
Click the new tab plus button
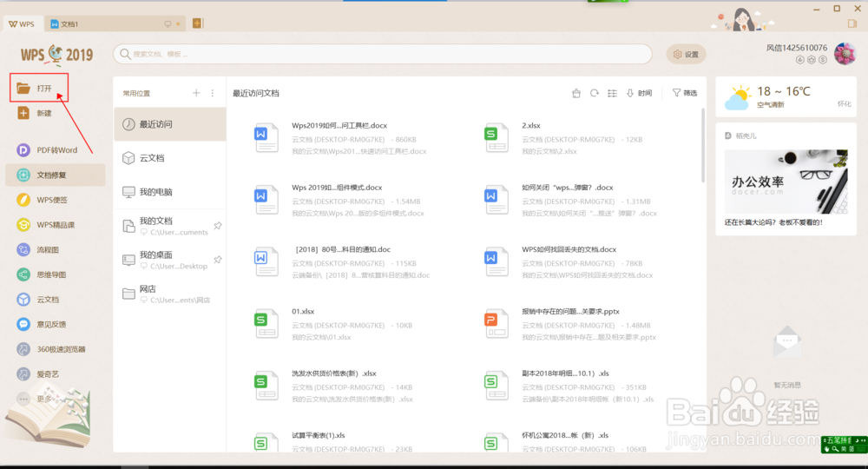tap(197, 23)
